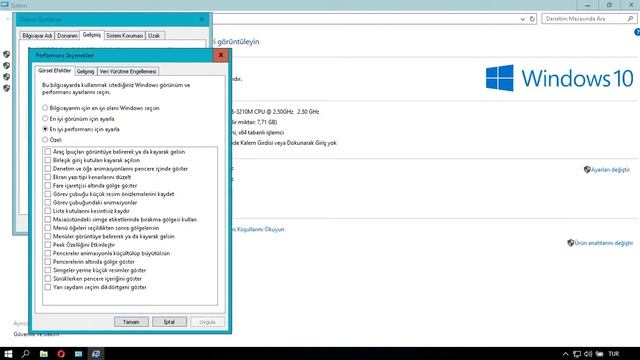This screenshot has height=360, width=640.
Task: Open 'Ürün anahtarını değiştir' link
Action: [x=604, y=243]
